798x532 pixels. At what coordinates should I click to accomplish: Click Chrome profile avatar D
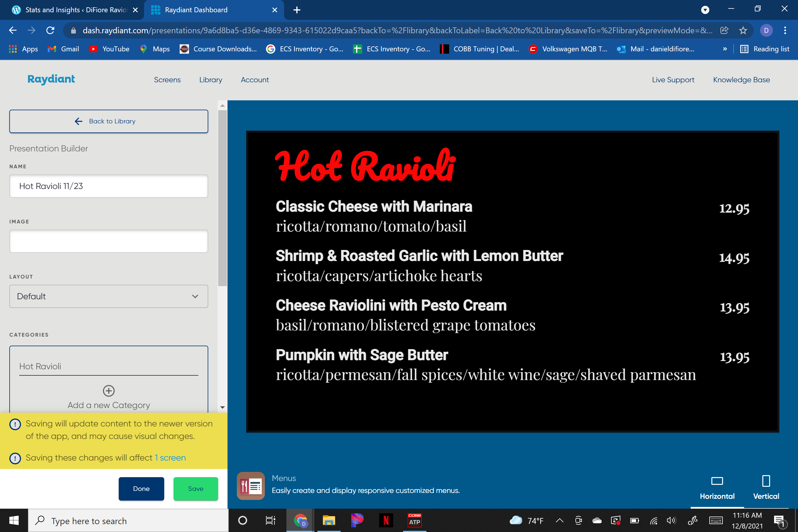point(766,31)
